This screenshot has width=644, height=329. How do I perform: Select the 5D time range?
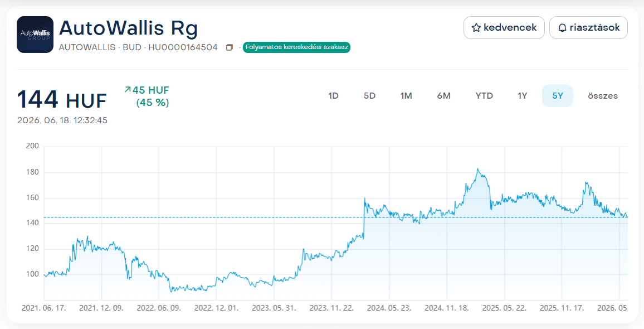(370, 96)
